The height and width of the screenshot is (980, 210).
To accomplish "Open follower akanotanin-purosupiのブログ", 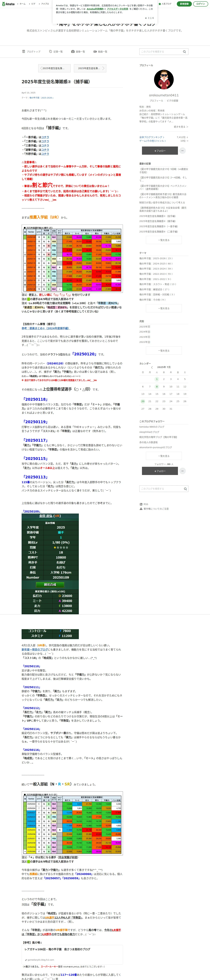I will pyautogui.click(x=156, y=447).
